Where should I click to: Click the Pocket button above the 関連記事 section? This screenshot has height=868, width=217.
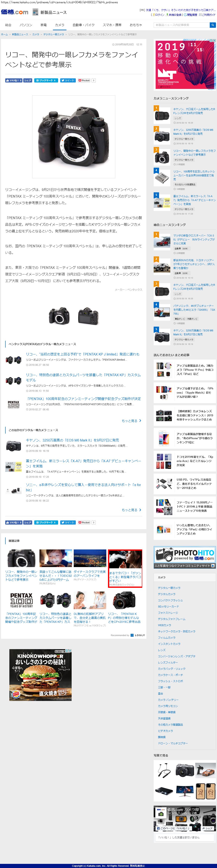pos(84,523)
